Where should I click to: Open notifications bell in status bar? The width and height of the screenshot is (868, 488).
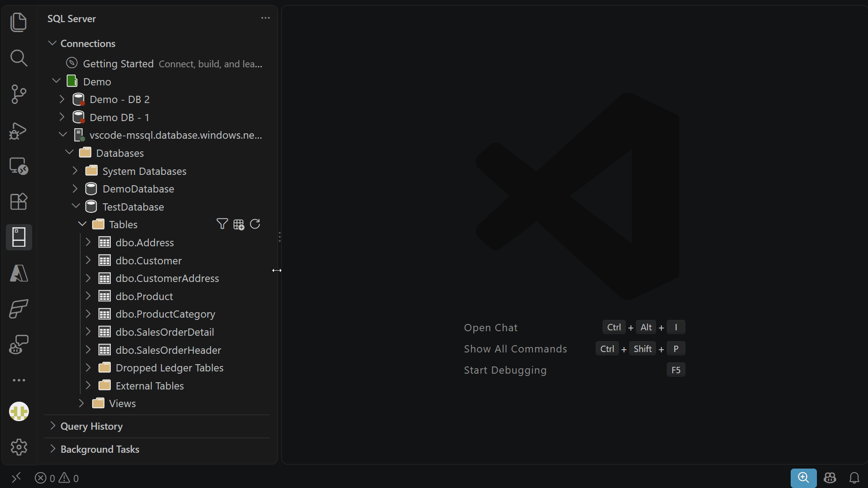pos(854,478)
